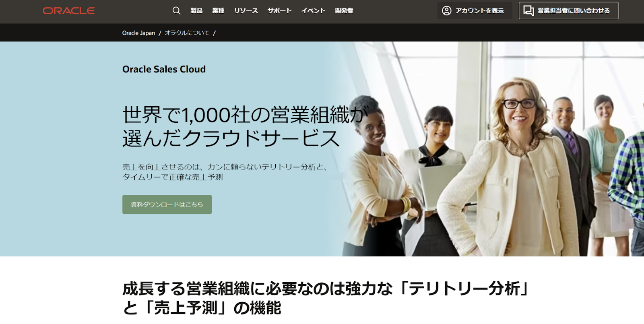
Task: Click the アカウントを表示 button
Action: (x=475, y=11)
